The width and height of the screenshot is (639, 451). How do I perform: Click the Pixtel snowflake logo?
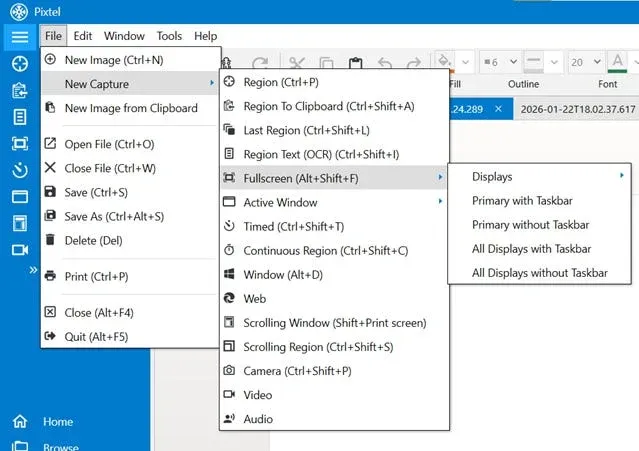click(19, 12)
